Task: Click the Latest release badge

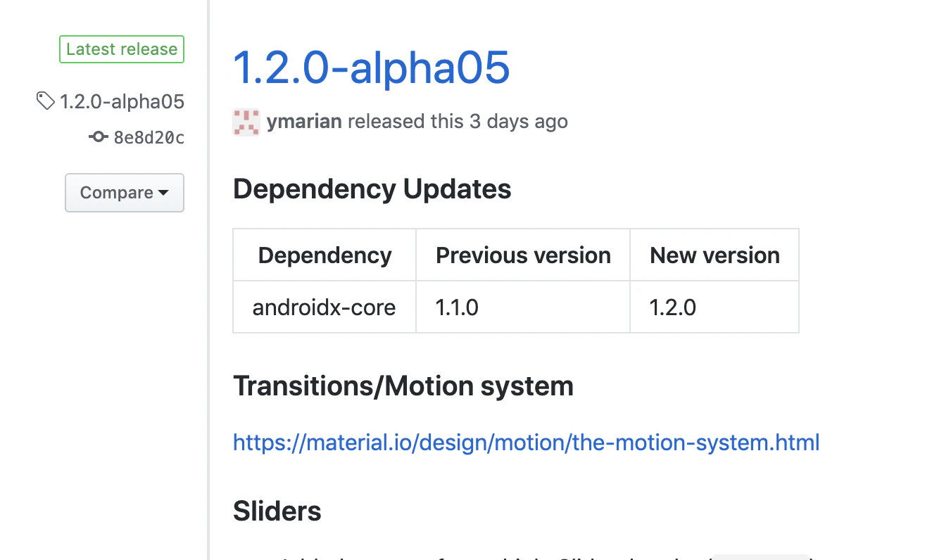Action: pyautogui.click(x=122, y=49)
